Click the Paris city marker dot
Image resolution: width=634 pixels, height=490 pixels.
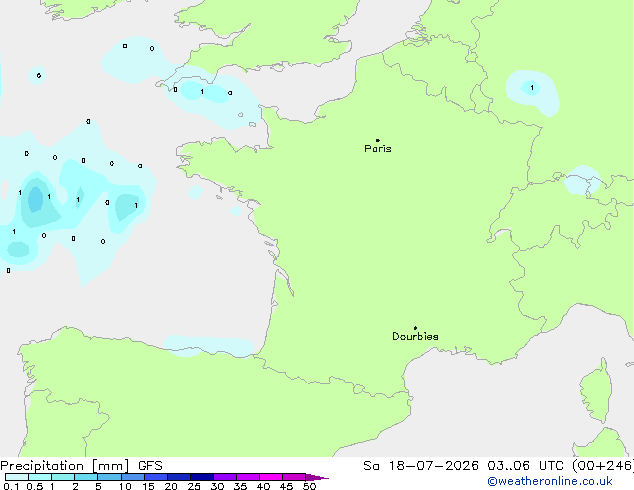[378, 140]
